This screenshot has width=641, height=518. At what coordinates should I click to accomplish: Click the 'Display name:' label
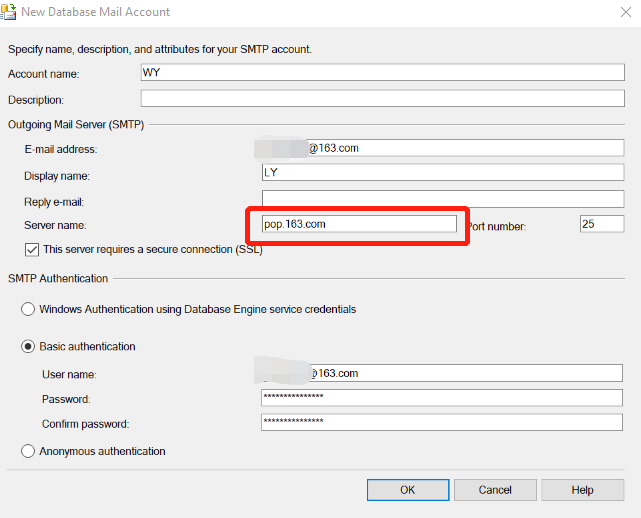(57, 176)
